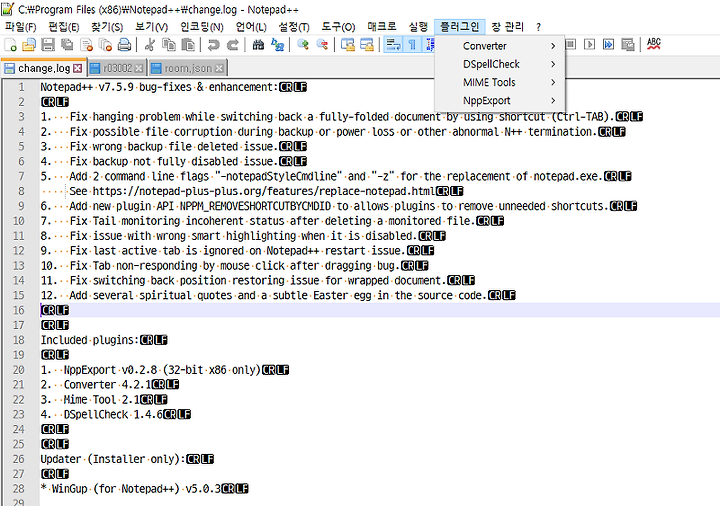This screenshot has width=720, height=506.
Task: Open the ? help menu
Action: coord(538,27)
